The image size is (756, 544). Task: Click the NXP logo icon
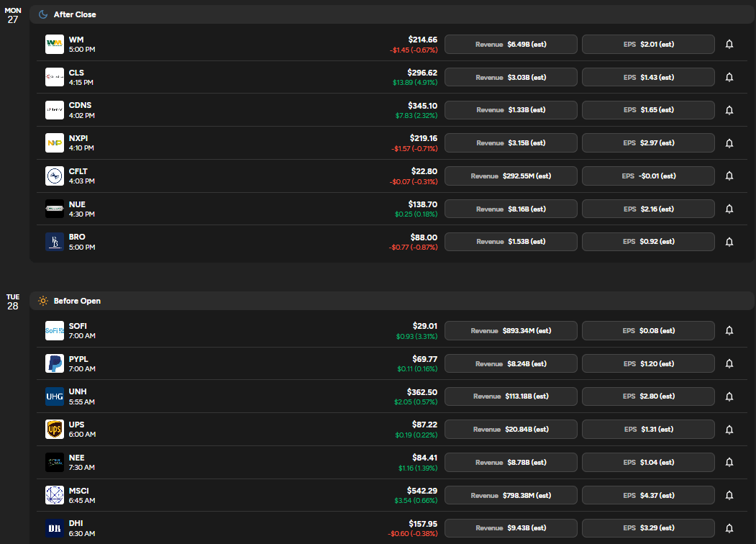[55, 143]
